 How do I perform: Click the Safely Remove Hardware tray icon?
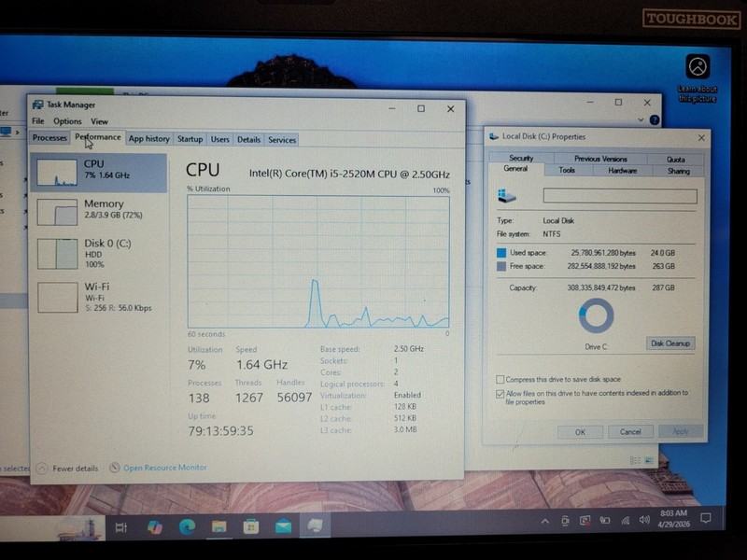click(565, 521)
